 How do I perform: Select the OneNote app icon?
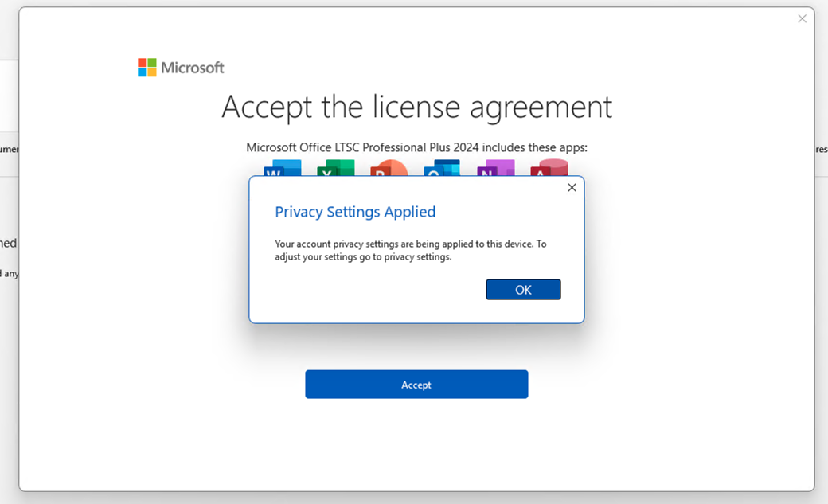(495, 170)
